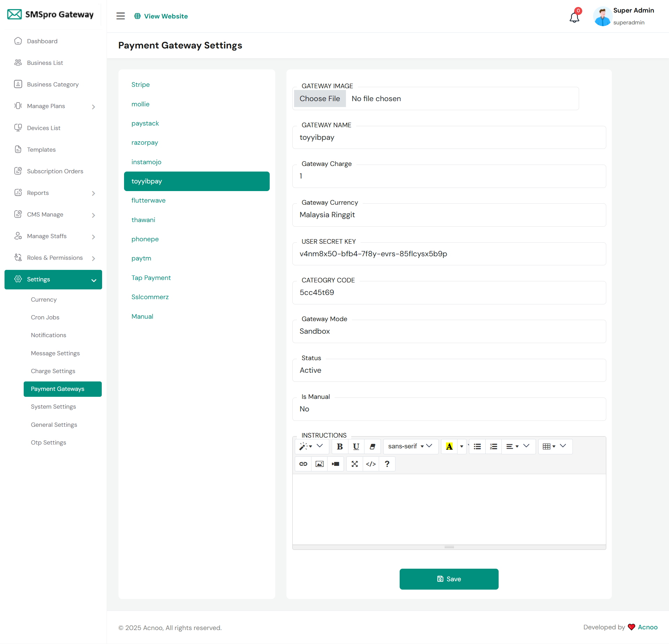
Task: Open the editor help question-mark icon
Action: 387,464
